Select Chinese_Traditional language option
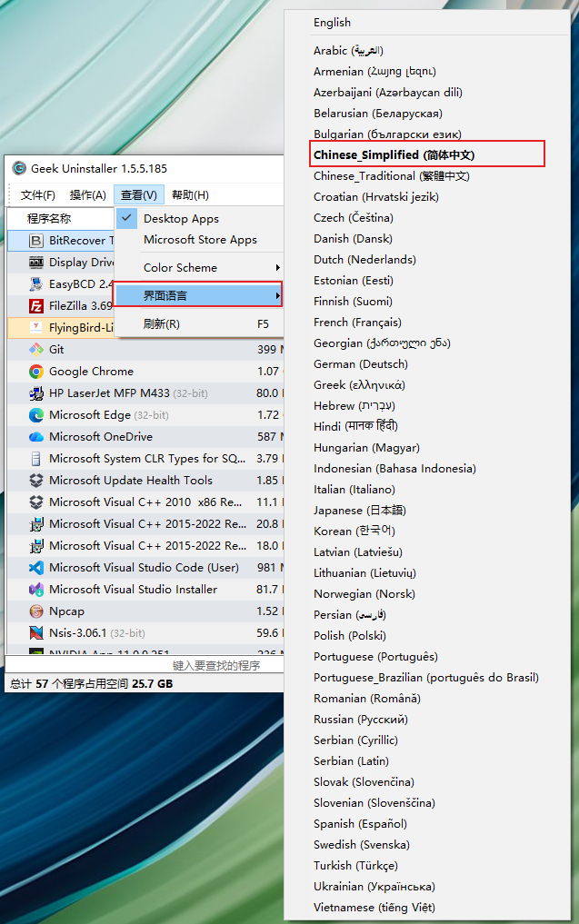 (x=392, y=176)
